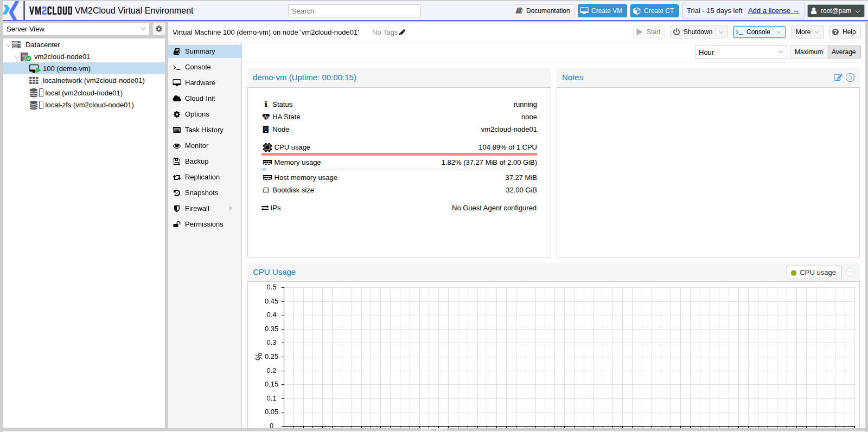The height and width of the screenshot is (432, 868).
Task: Toggle the CPU usage legend item
Action: pyautogui.click(x=814, y=273)
